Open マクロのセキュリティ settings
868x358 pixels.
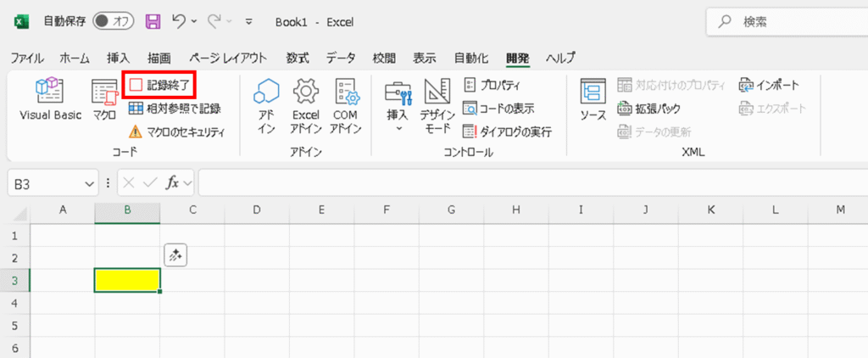point(177,131)
